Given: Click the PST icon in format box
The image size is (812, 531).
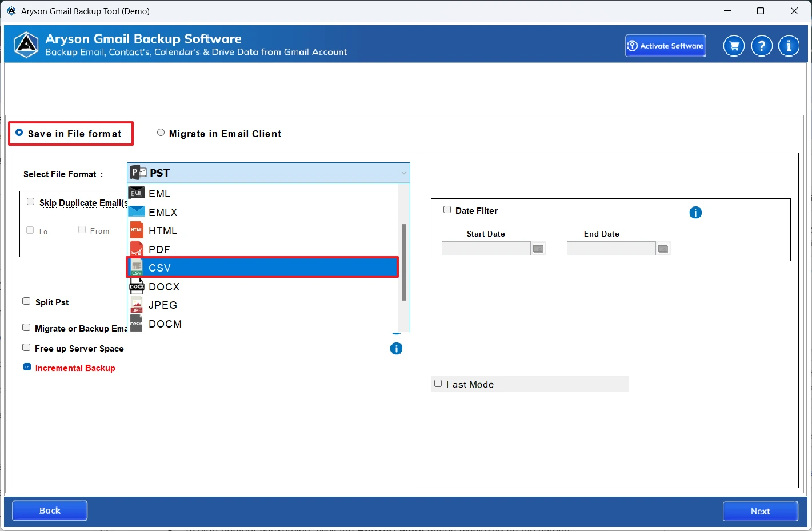Looking at the screenshot, I should [138, 173].
